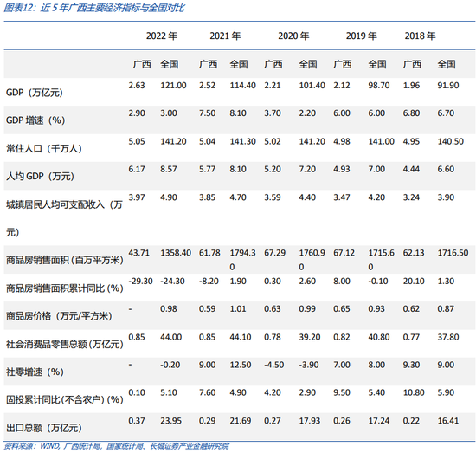Screen dimensions: 476x453
Task: Select the row label '商品房价格（万元/平方米）'
Action: pyautogui.click(x=59, y=316)
